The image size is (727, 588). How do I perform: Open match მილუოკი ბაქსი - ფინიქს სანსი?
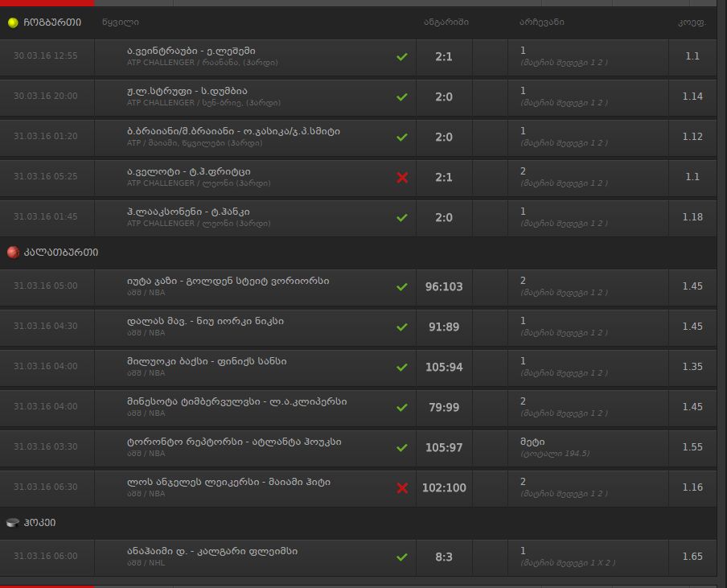[x=207, y=362]
